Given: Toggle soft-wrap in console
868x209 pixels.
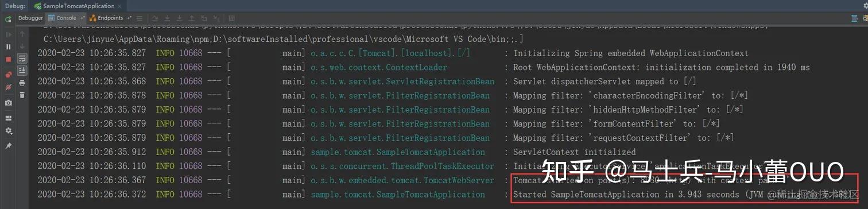Looking at the screenshot, I should (22, 58).
